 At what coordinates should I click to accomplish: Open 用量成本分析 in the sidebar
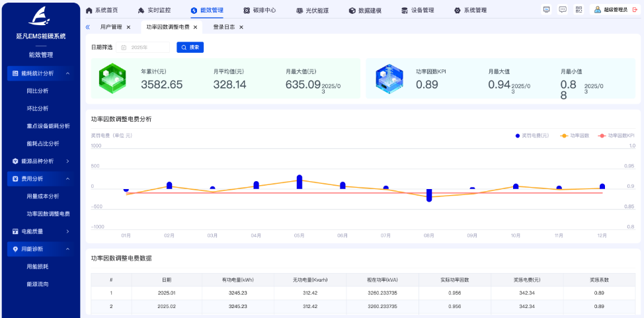[43, 196]
